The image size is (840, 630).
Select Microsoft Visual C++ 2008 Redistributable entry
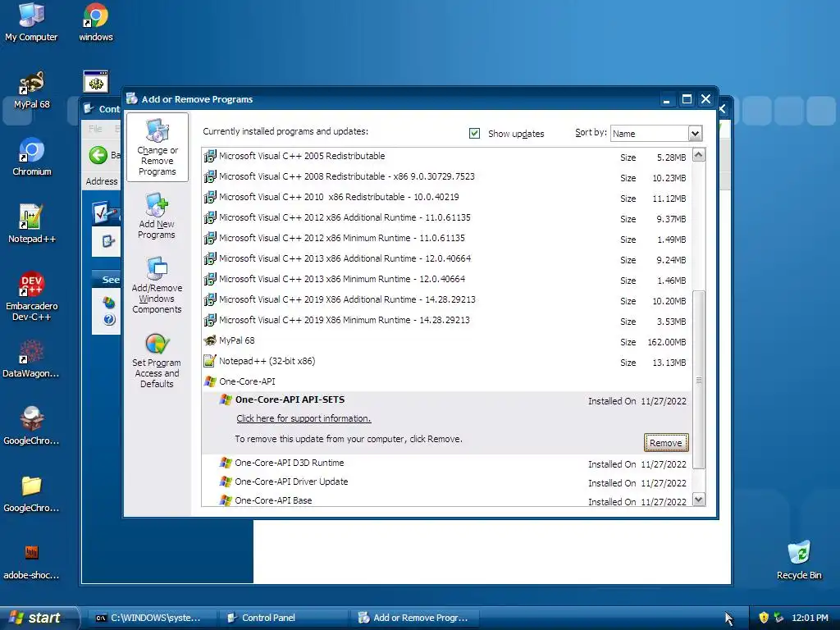click(445, 177)
